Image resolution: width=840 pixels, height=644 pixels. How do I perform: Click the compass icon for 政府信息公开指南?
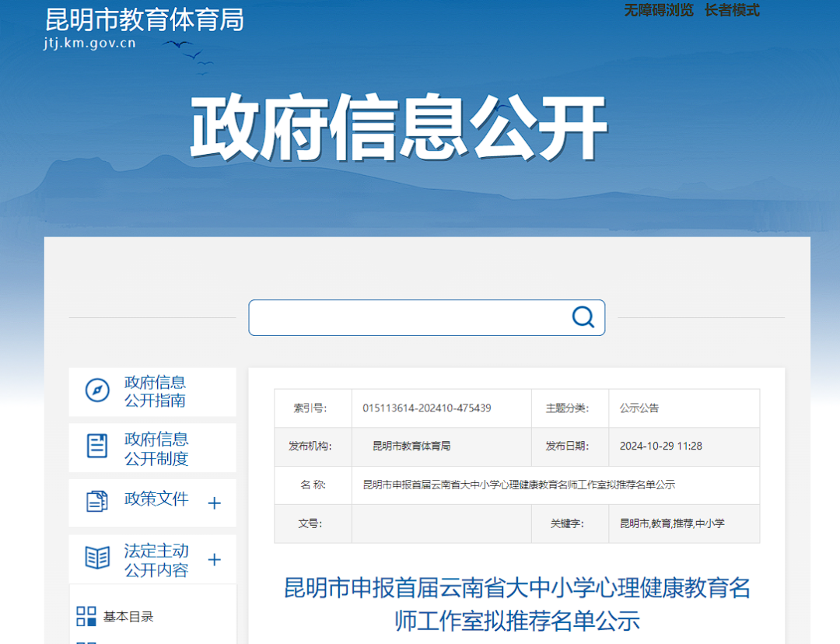click(97, 390)
